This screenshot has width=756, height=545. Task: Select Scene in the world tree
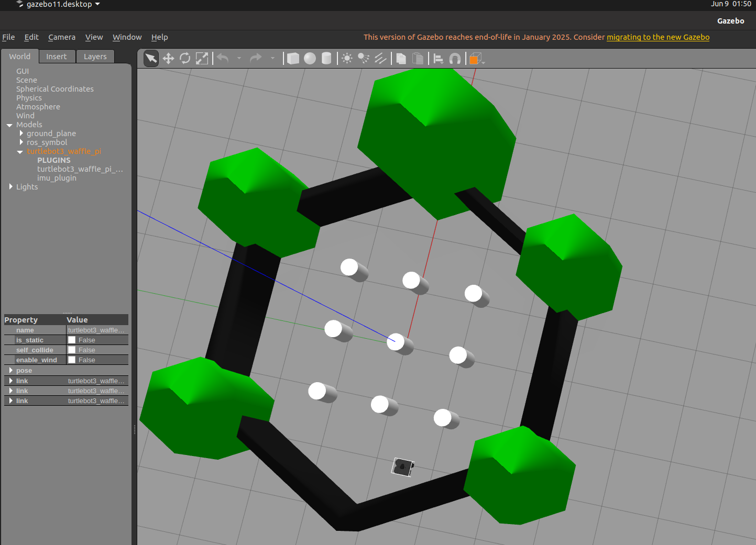click(x=27, y=80)
